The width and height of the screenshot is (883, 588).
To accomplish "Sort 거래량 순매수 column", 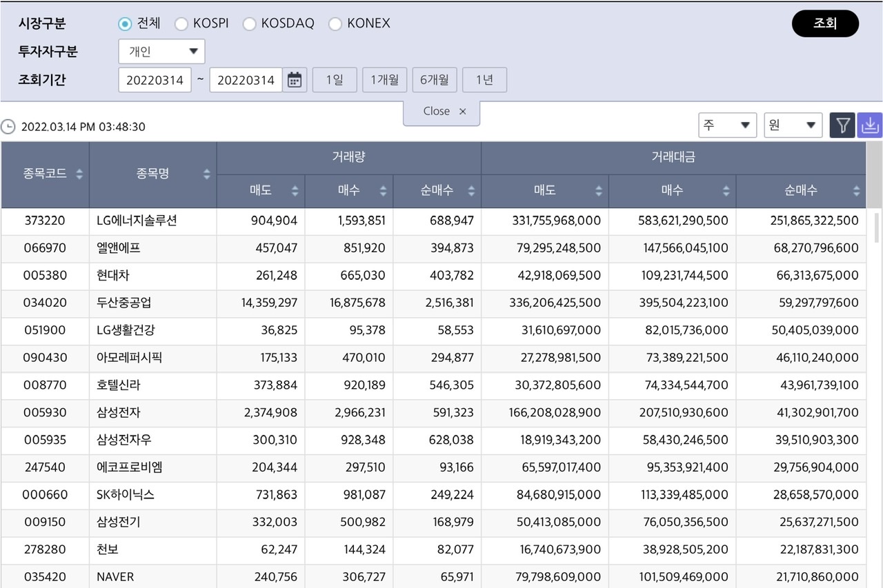I will click(472, 191).
